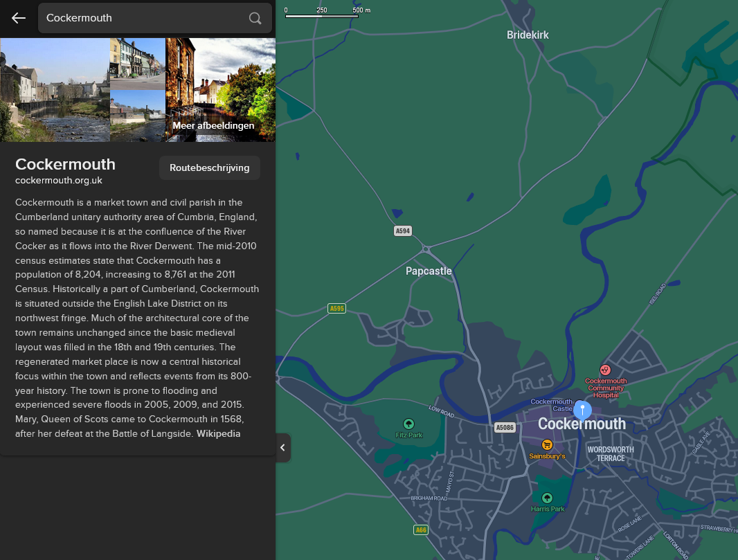Click the Papcastle place label
This screenshot has width=738, height=560.
click(x=429, y=271)
